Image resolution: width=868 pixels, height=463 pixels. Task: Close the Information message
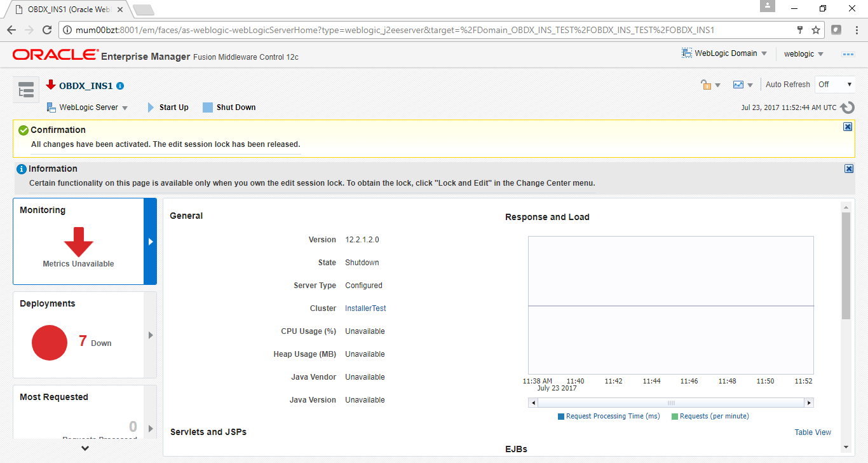[x=849, y=169]
